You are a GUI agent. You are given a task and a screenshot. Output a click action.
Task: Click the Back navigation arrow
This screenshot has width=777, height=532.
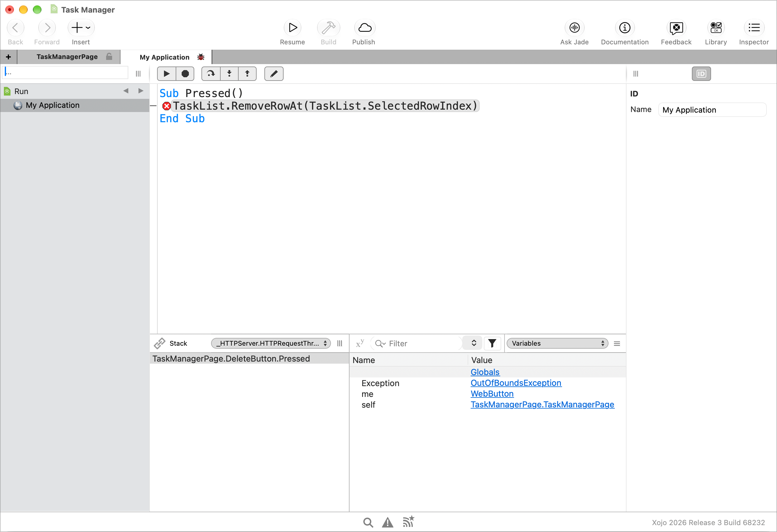(x=15, y=28)
